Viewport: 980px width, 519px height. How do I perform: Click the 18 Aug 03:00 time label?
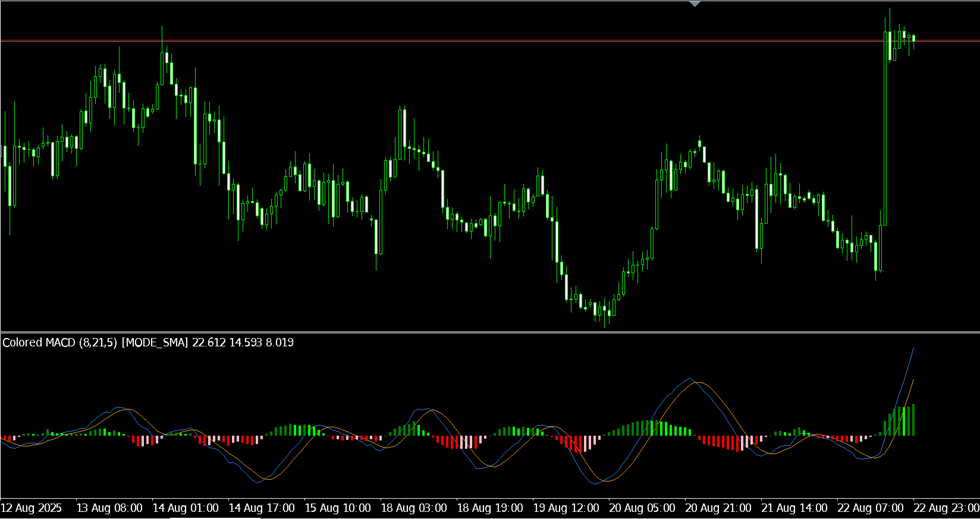[x=414, y=508]
